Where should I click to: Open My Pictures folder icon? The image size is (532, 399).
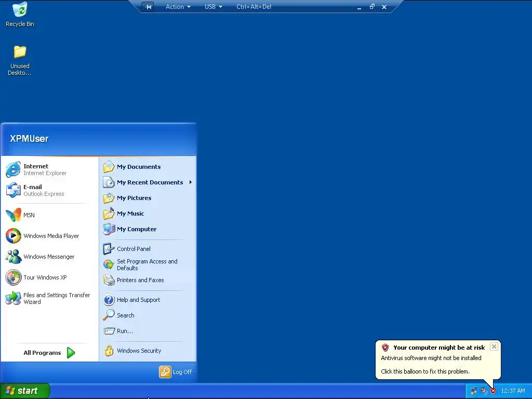click(x=109, y=198)
